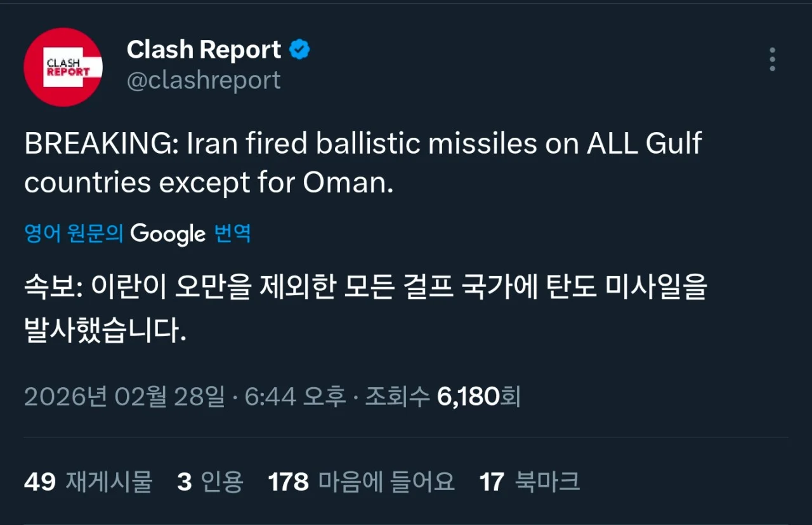812x525 pixels.
Task: Open bookmarks count 17 북마크
Action: tap(531, 482)
